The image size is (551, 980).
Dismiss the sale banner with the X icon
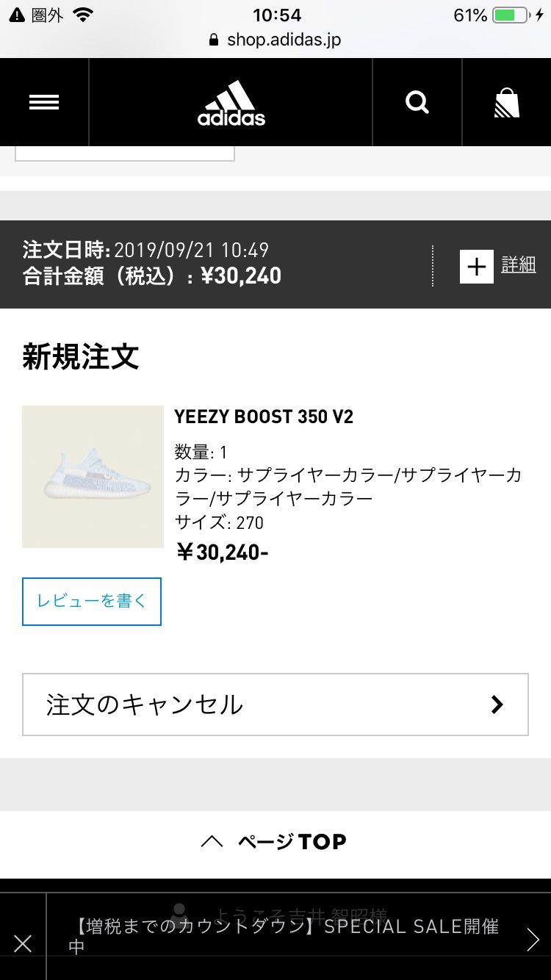23,943
